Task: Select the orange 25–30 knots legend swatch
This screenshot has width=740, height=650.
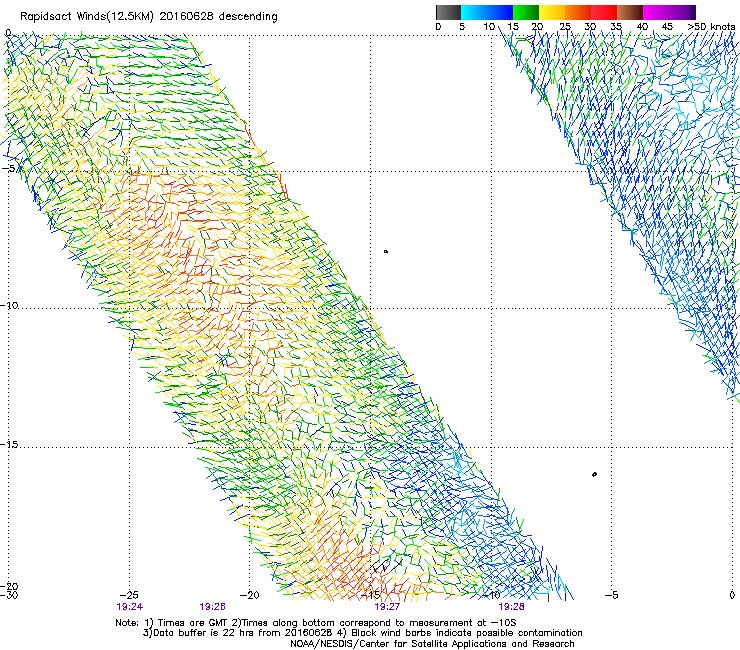Action: pyautogui.click(x=578, y=12)
